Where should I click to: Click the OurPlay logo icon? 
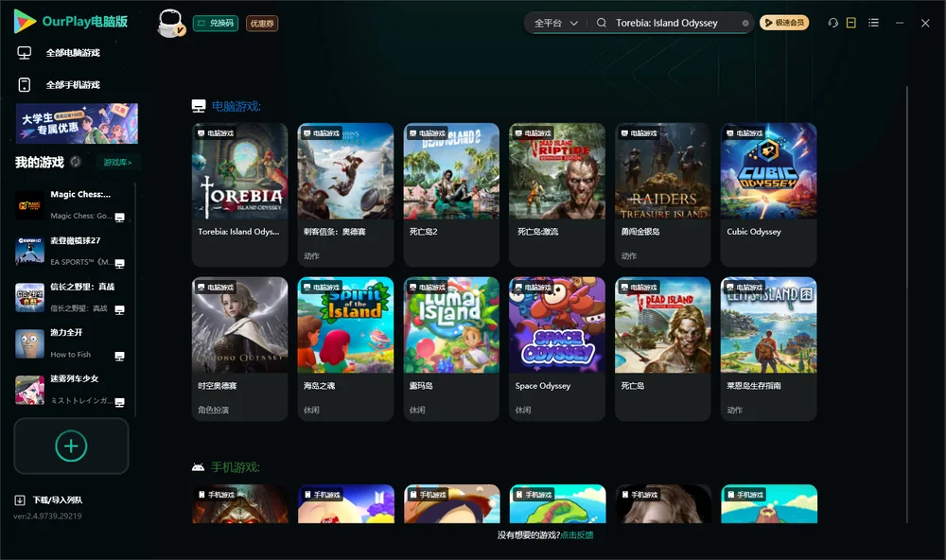[25, 21]
